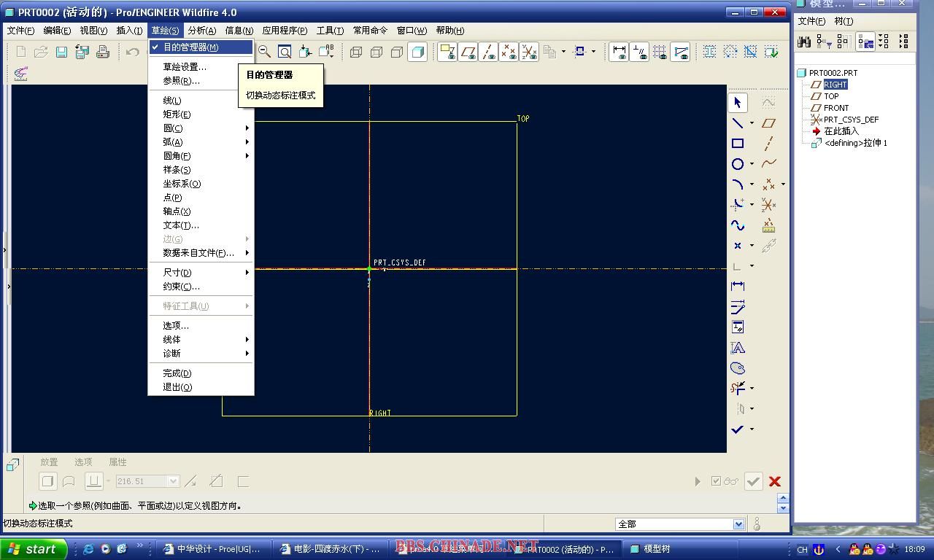Select PRT_CSYS_DEF in model tree

(851, 120)
